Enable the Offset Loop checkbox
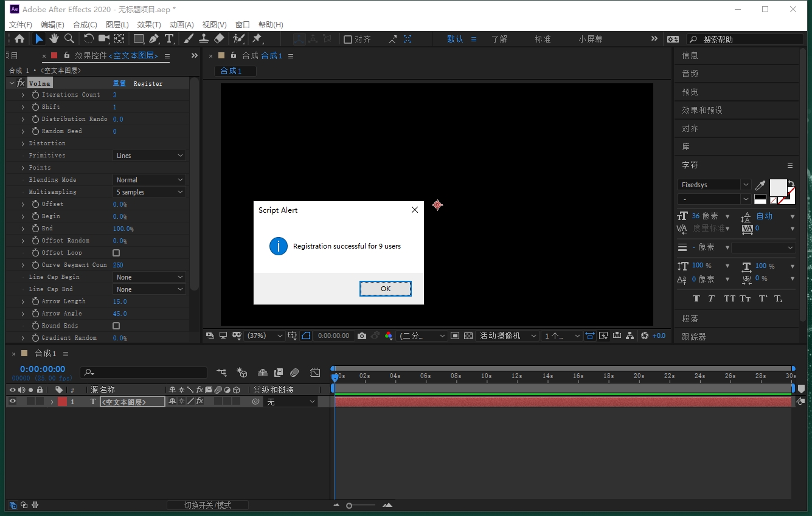This screenshot has height=516, width=812. 116,253
